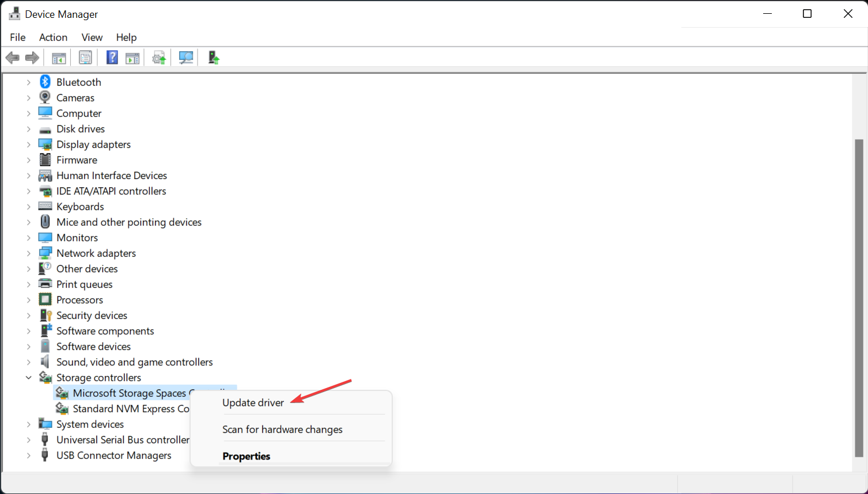Image resolution: width=868 pixels, height=494 pixels.
Task: Expand the Network adapters tree node
Action: pos(29,253)
